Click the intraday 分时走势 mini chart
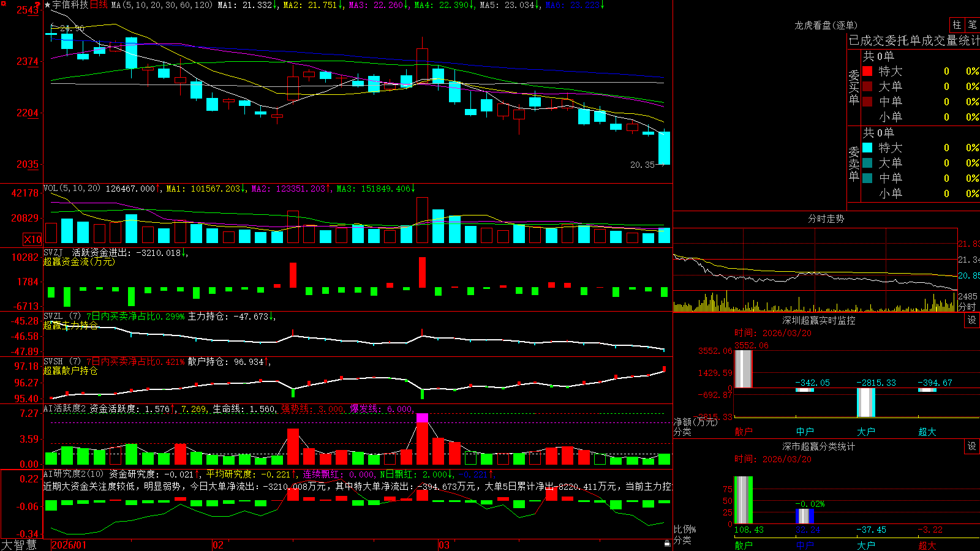This screenshot has width=980, height=551. click(815, 270)
